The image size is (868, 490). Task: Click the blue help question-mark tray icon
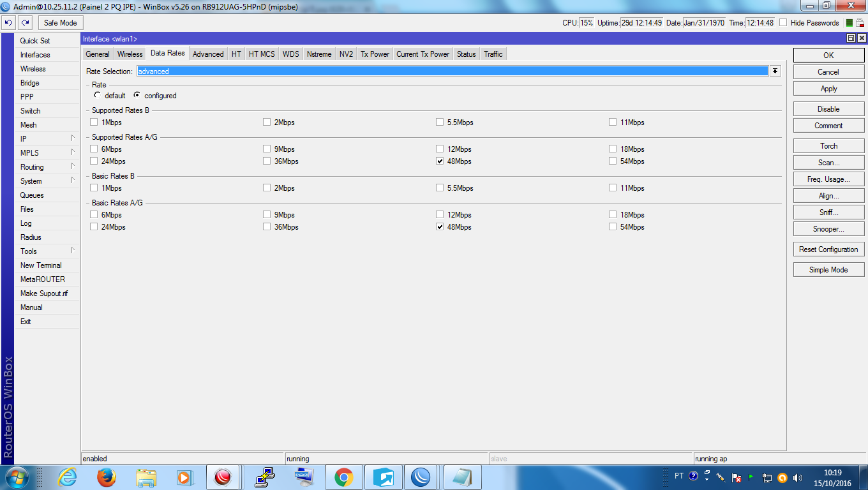[694, 477]
